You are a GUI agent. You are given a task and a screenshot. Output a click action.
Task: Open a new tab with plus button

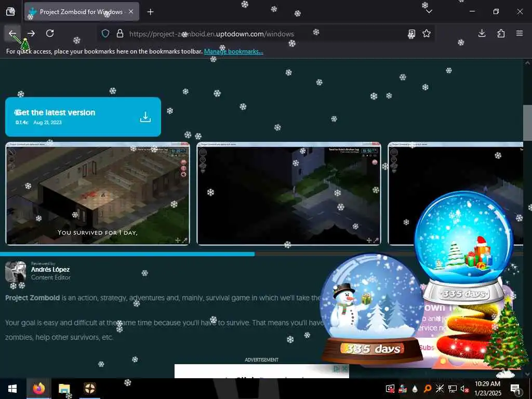[x=150, y=12]
